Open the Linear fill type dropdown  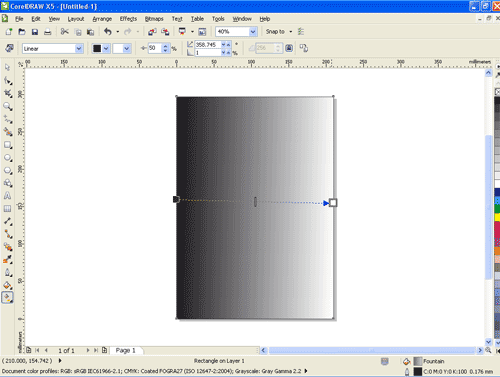[x=79, y=49]
